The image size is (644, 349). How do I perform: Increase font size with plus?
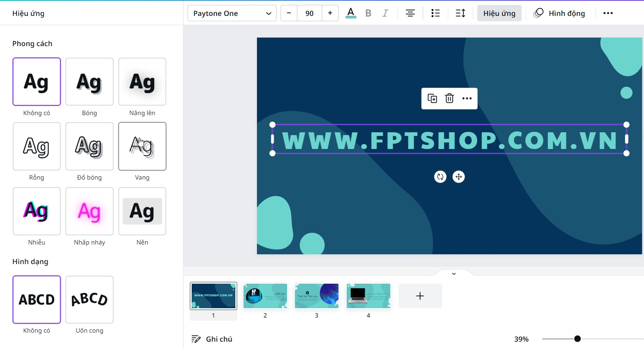[330, 13]
